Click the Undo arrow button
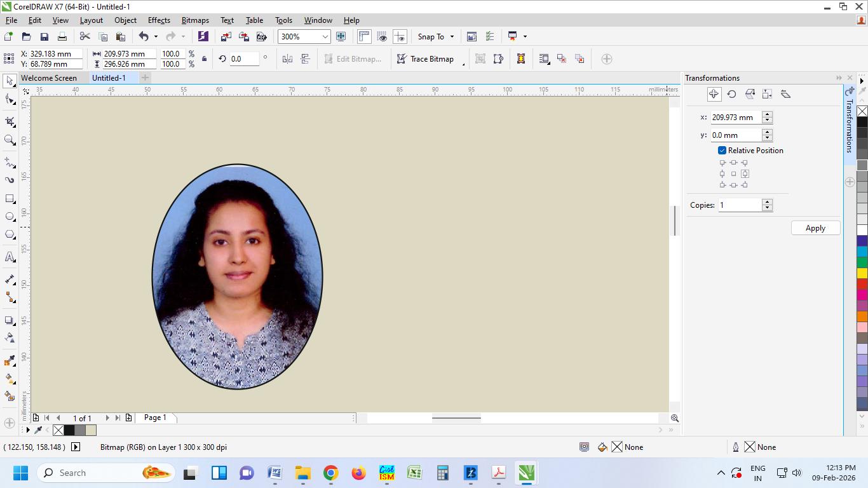This screenshot has width=868, height=488. [x=144, y=37]
